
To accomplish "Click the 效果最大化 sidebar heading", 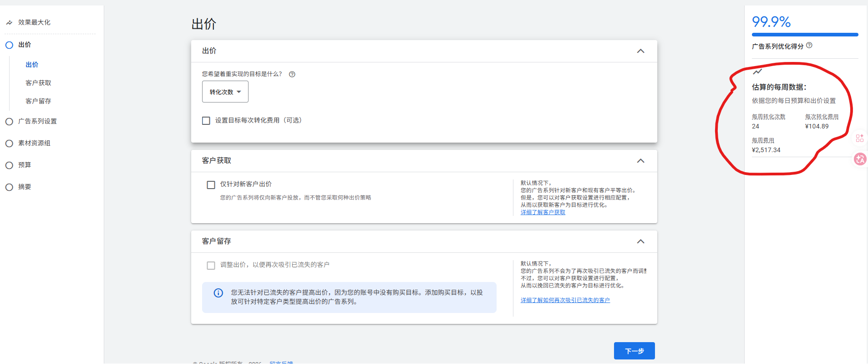I will point(34,22).
